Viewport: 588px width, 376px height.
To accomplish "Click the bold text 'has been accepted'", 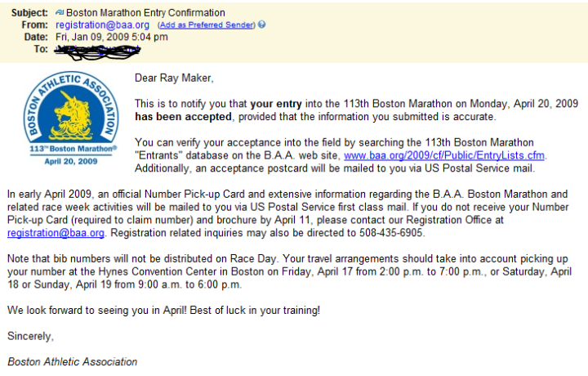I will point(184,117).
